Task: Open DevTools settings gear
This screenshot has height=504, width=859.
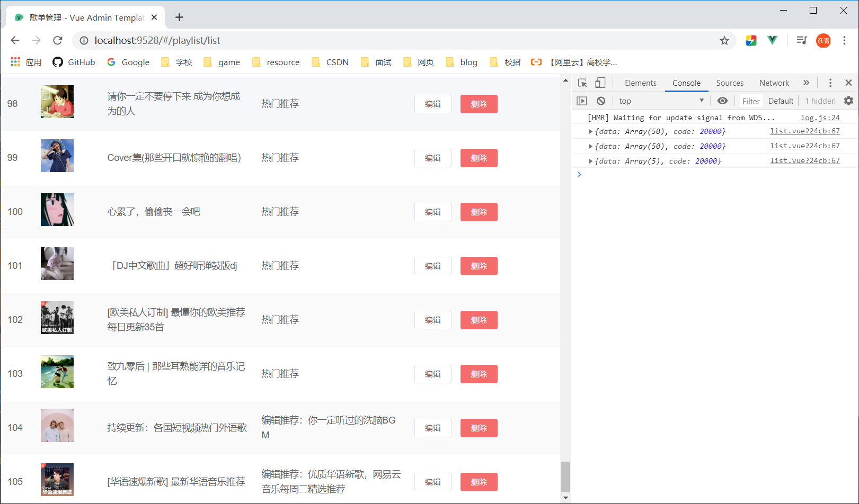Action: click(x=849, y=101)
